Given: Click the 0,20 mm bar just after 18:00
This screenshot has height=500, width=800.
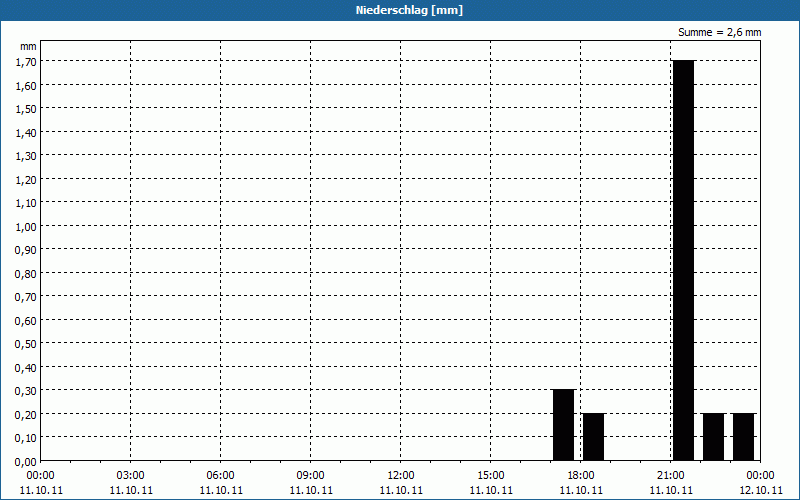Looking at the screenshot, I should pyautogui.click(x=593, y=437).
